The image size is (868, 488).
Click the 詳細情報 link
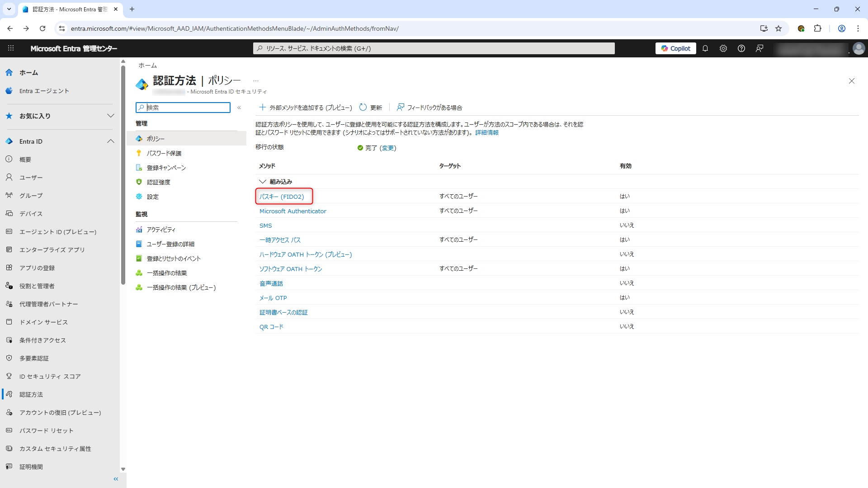click(x=487, y=132)
